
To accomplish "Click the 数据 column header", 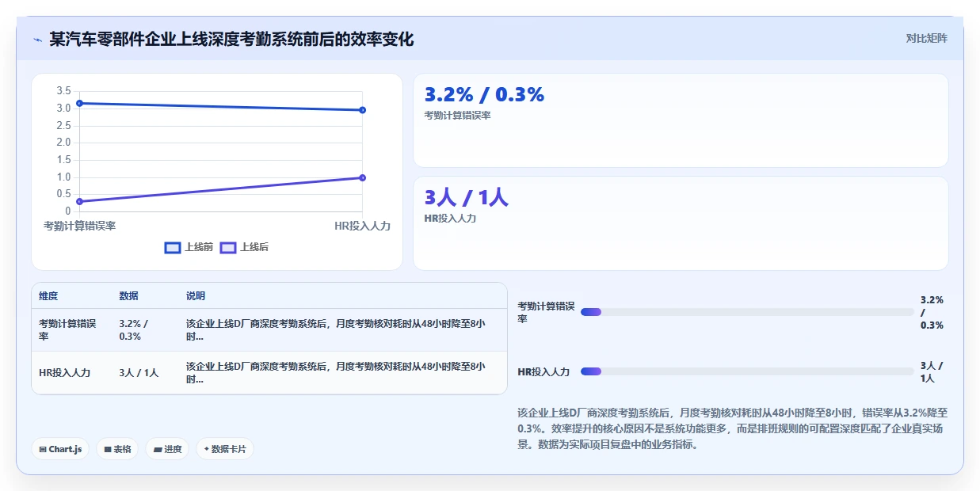I will pyautogui.click(x=129, y=296).
